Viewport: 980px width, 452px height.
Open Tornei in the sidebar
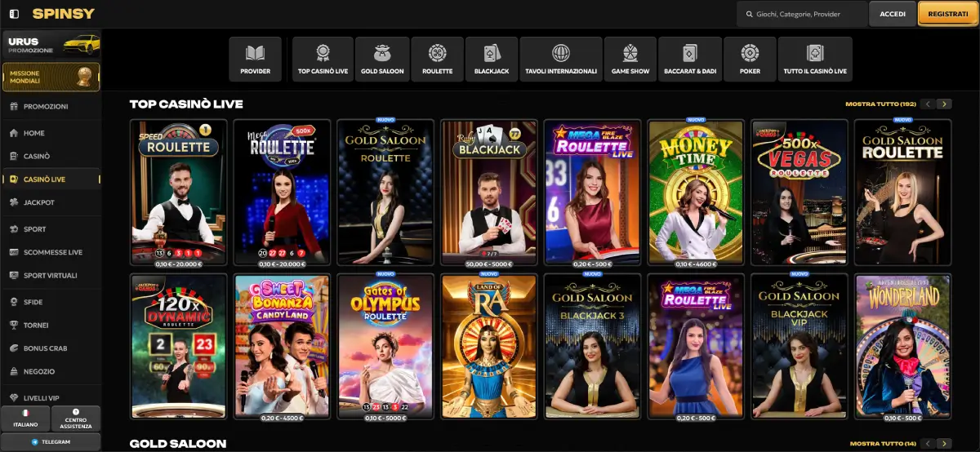[x=51, y=325]
